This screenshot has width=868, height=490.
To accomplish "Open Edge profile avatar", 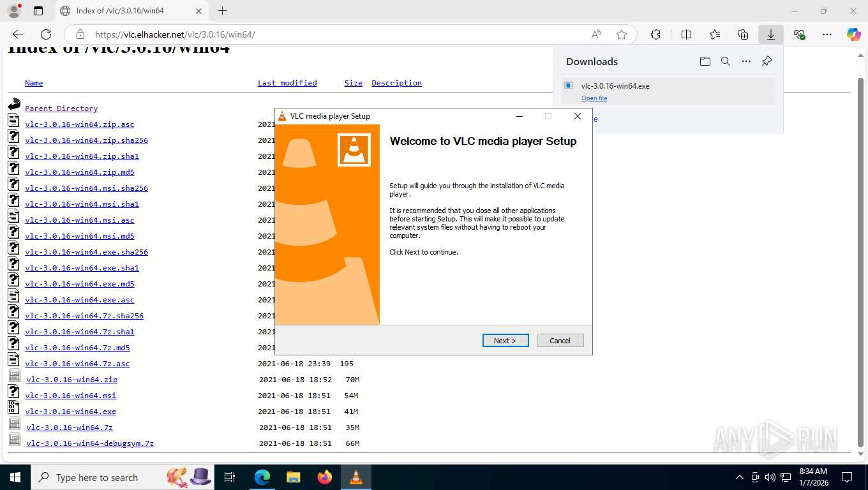I will (14, 11).
